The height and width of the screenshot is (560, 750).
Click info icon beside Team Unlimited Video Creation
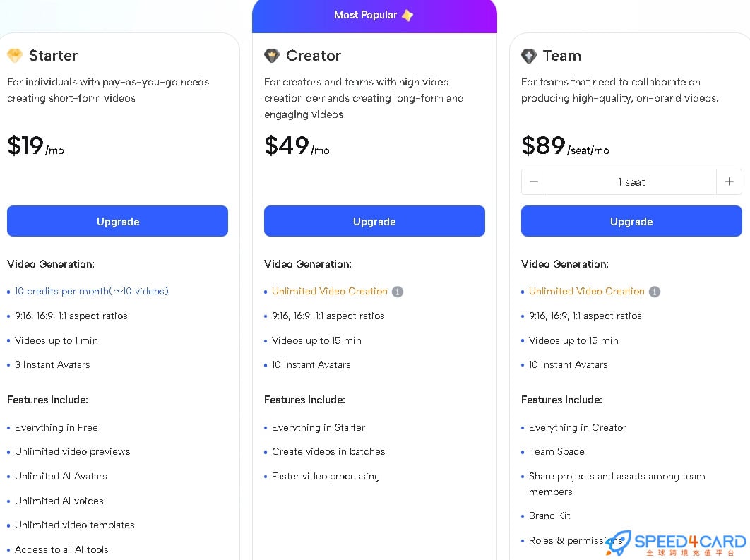point(655,292)
